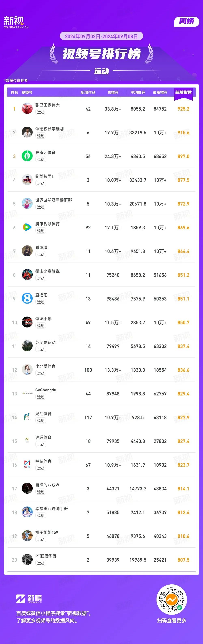This screenshot has height=644, width=203.
Task: Click the QR code to view more
Action: (x=172, y=600)
